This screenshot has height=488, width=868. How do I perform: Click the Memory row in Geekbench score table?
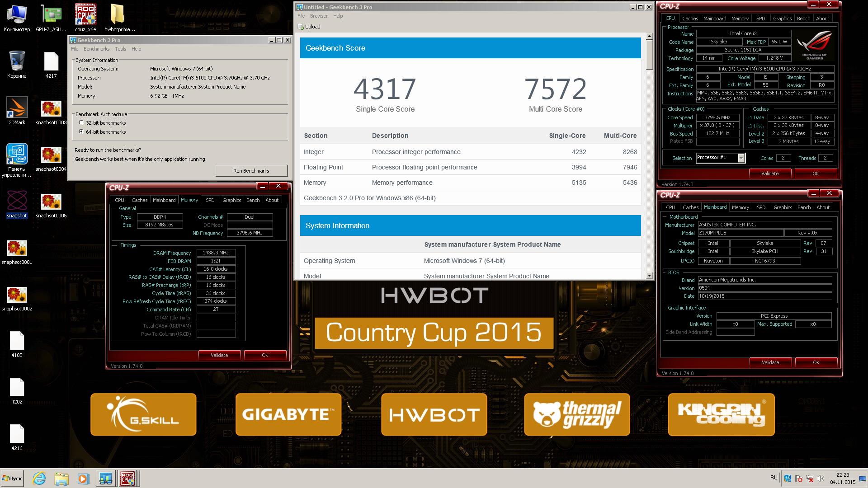pos(470,183)
